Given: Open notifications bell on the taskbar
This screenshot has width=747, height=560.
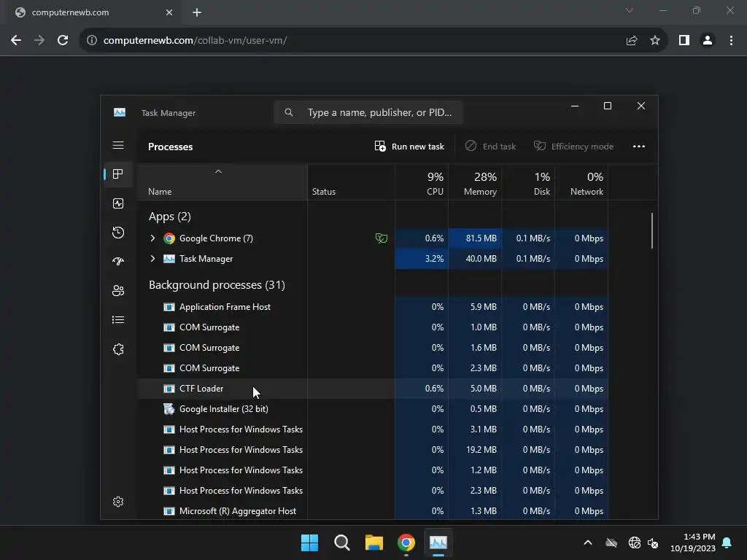Looking at the screenshot, I should pos(727,542).
